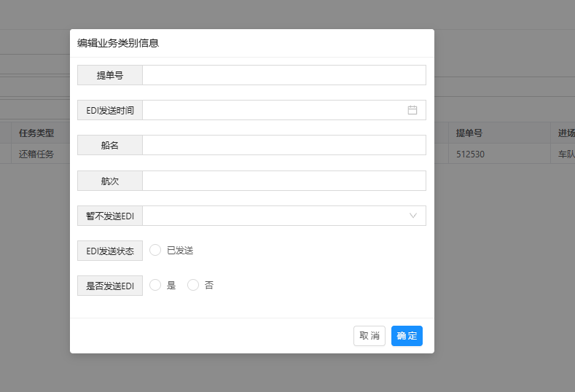
Task: Select the 512530 table cell
Action: [470, 154]
